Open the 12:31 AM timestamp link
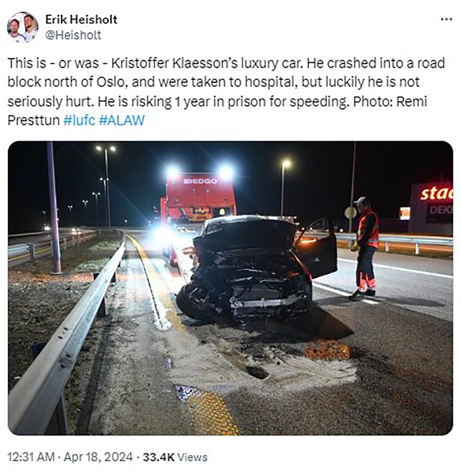 31,457
